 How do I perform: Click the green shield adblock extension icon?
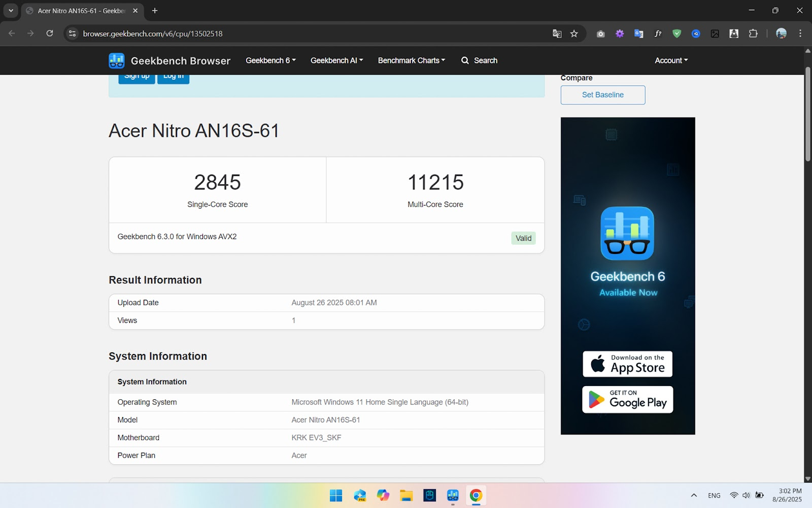click(676, 34)
